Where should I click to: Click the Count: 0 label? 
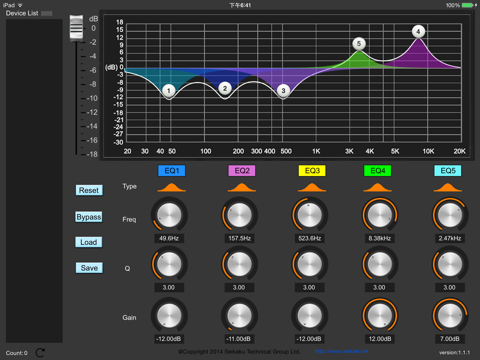pos(17,353)
